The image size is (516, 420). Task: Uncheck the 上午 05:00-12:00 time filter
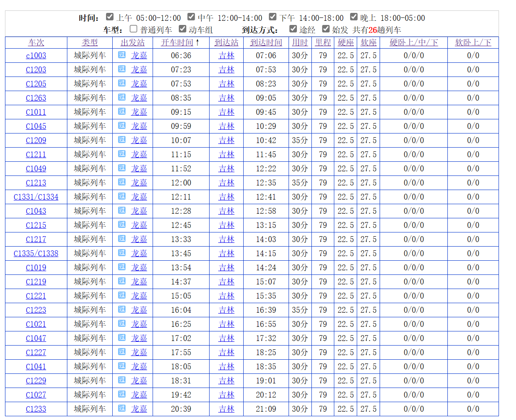(x=110, y=17)
